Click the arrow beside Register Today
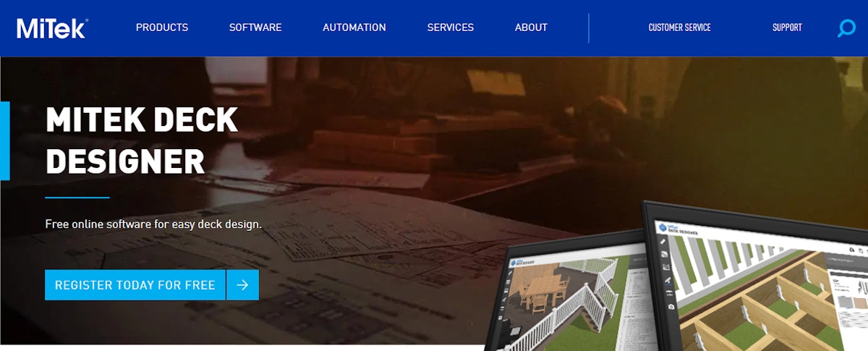The height and width of the screenshot is (351, 868). [x=242, y=285]
